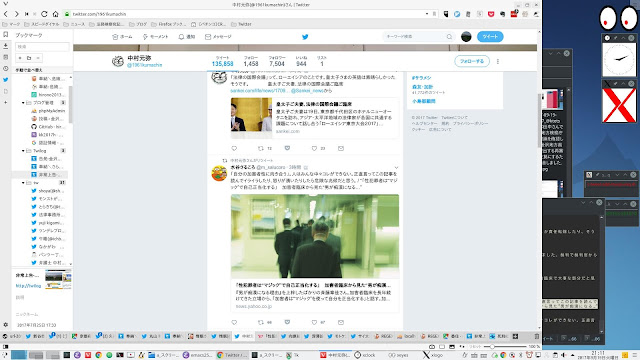This screenshot has width=640, height=360.
Task: Toggle the side panel from status bar
Action: (x=5, y=347)
